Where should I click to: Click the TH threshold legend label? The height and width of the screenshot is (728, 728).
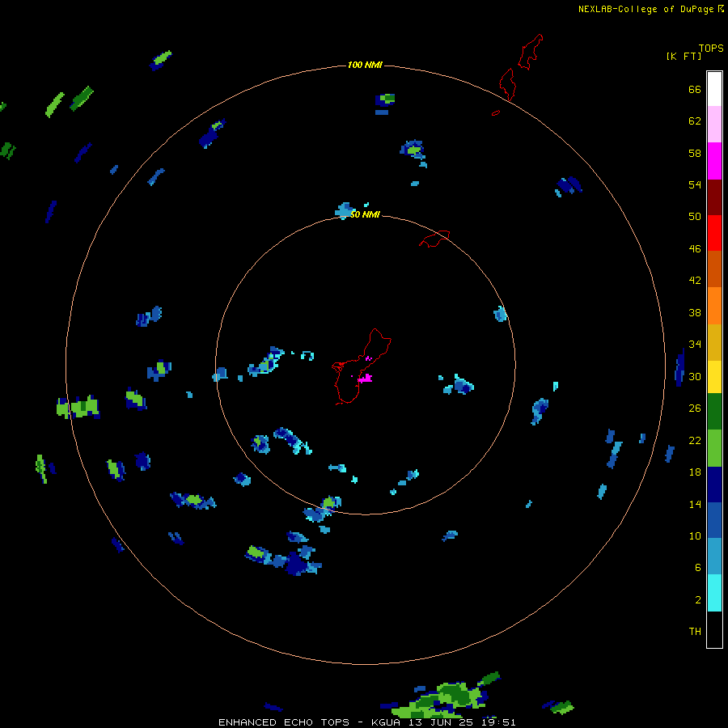695,632
